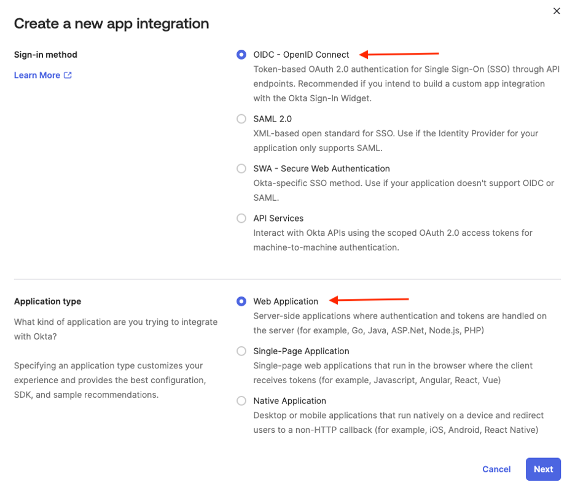Choose the Single-Page Application radio button
This screenshot has width=576, height=486.
pos(241,351)
